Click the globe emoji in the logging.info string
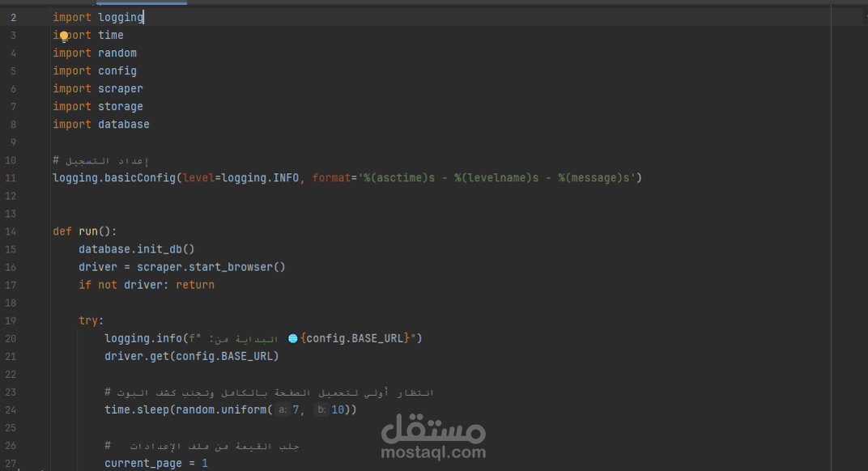The image size is (868, 471). point(293,338)
